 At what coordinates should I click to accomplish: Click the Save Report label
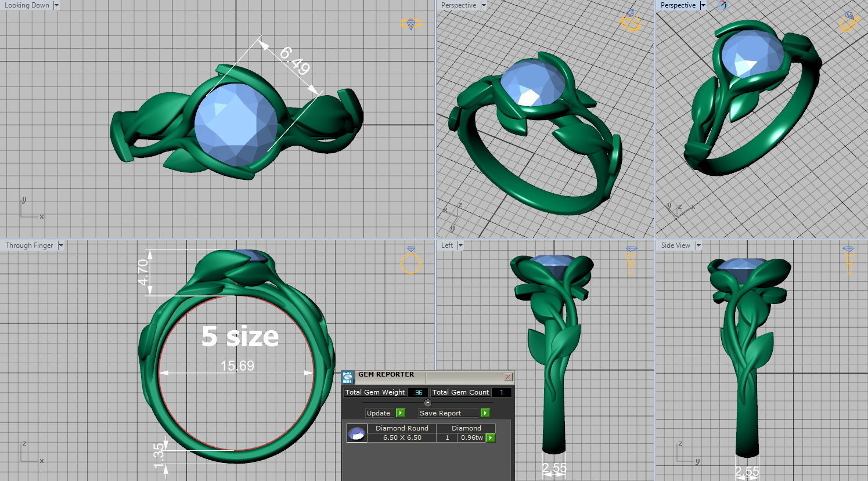point(448,413)
